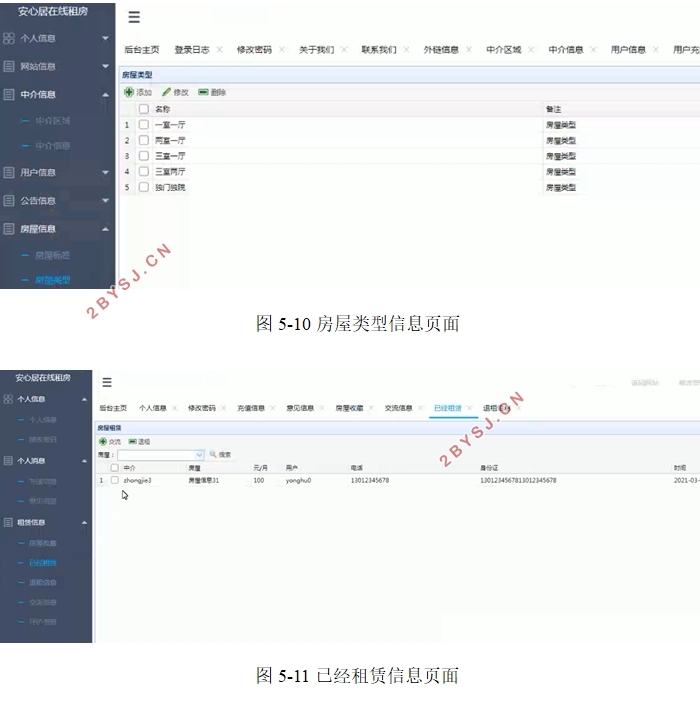Collapse 中介信息 using its up arrow

point(106,95)
